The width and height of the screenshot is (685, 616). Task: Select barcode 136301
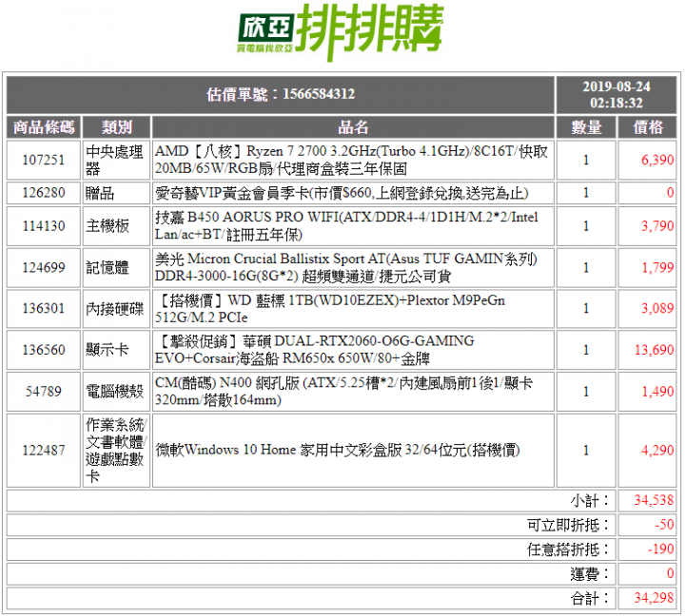[x=44, y=308]
